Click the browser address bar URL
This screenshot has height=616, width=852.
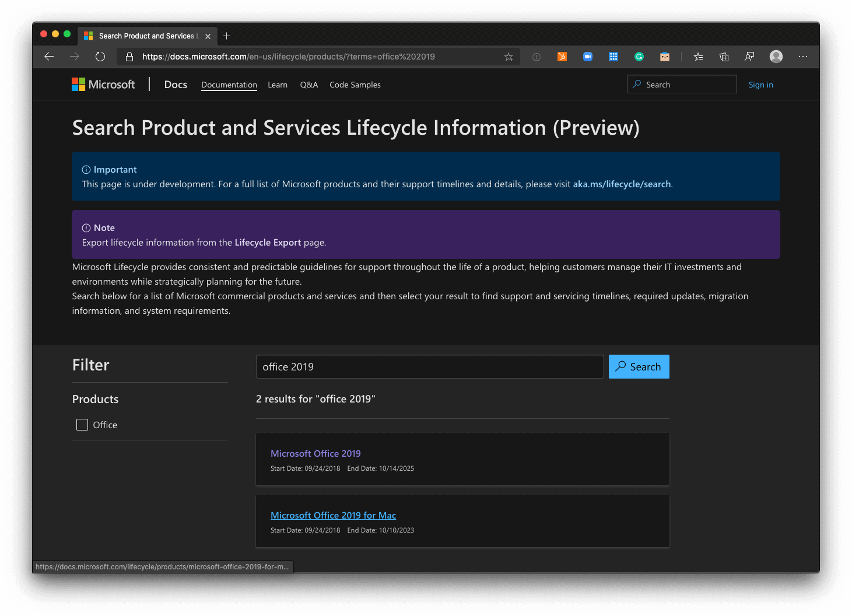289,57
